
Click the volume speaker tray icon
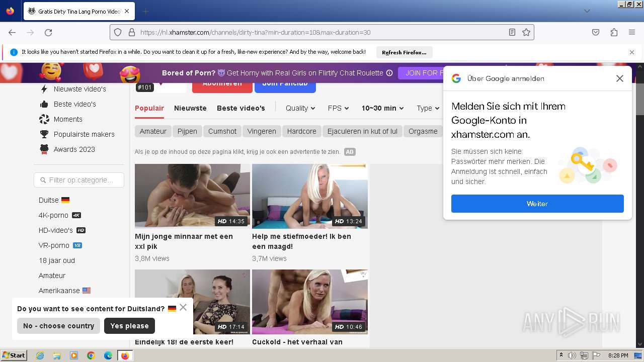(572, 355)
